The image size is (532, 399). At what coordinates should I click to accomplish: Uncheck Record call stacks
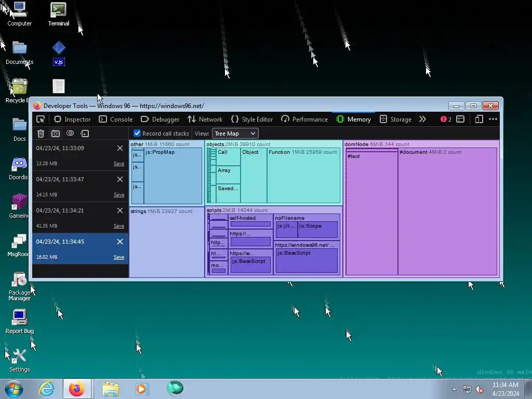(x=137, y=134)
